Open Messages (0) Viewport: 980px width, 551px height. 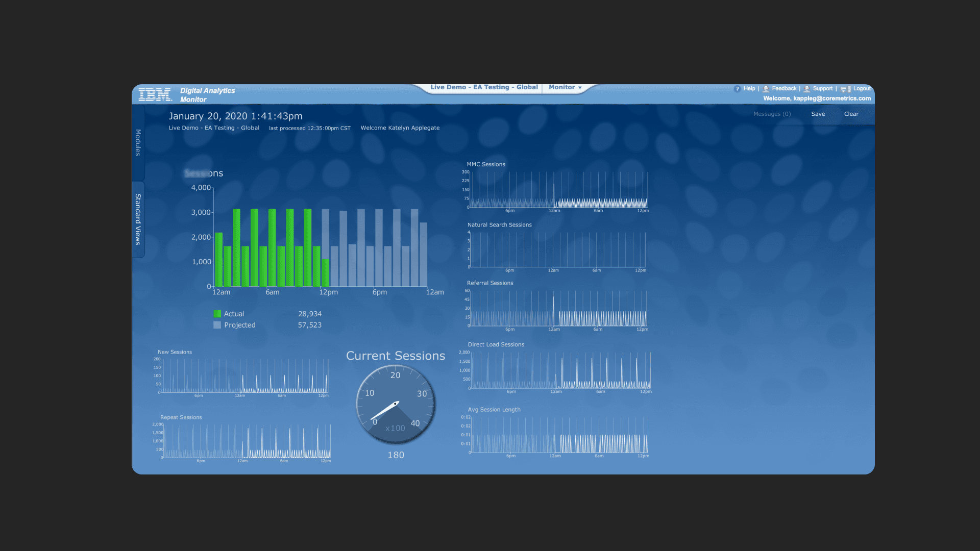[x=772, y=114]
